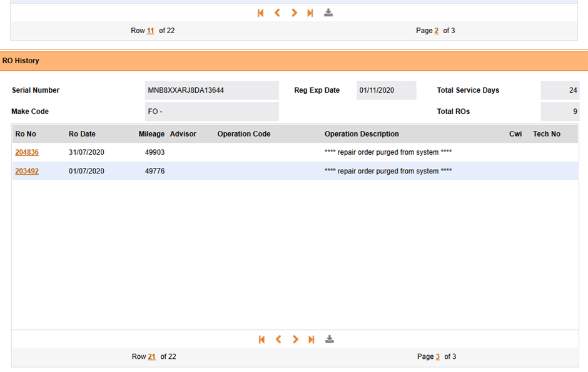Go to first page in RO History pager
The height and width of the screenshot is (372, 588).
click(x=261, y=339)
